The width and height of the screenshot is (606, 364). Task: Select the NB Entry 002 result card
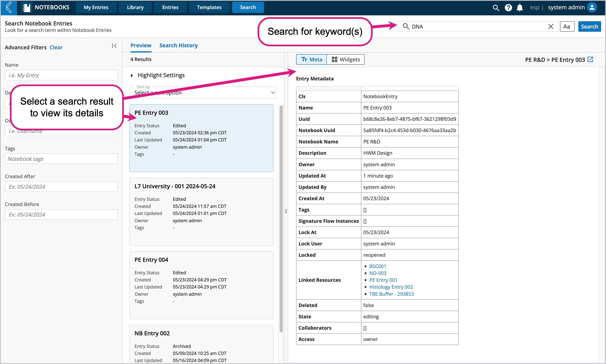click(201, 344)
